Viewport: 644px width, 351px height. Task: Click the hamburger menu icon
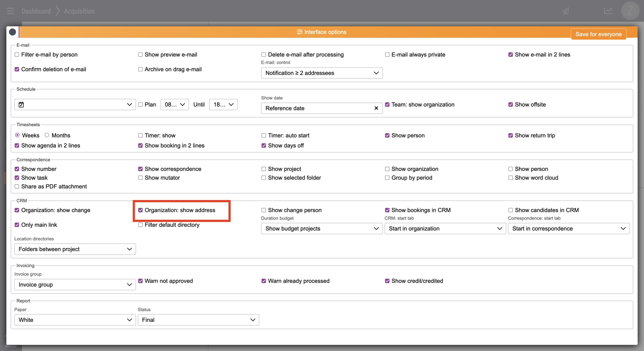tap(10, 11)
